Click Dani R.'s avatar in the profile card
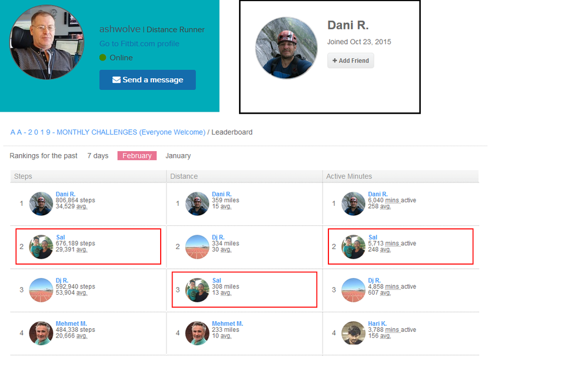The image size is (588, 370). pyautogui.click(x=286, y=48)
